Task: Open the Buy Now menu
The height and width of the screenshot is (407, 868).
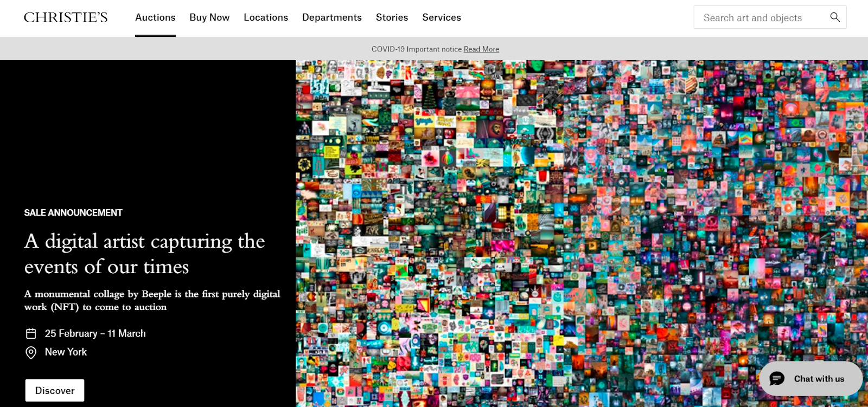Action: coord(209,17)
